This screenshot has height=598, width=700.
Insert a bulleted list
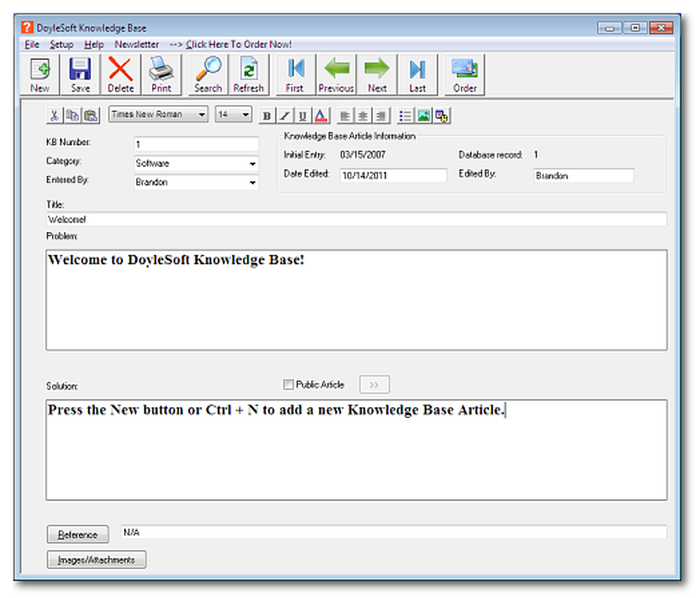pyautogui.click(x=405, y=116)
